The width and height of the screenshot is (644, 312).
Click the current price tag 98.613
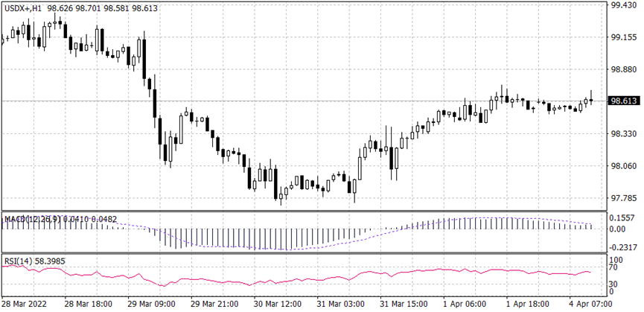(624, 101)
